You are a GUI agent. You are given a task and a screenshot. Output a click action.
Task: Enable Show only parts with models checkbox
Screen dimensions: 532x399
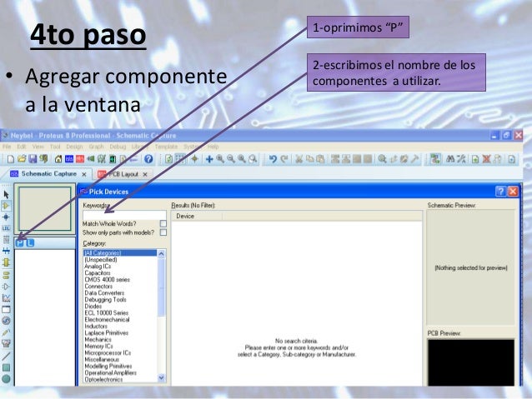tap(163, 232)
